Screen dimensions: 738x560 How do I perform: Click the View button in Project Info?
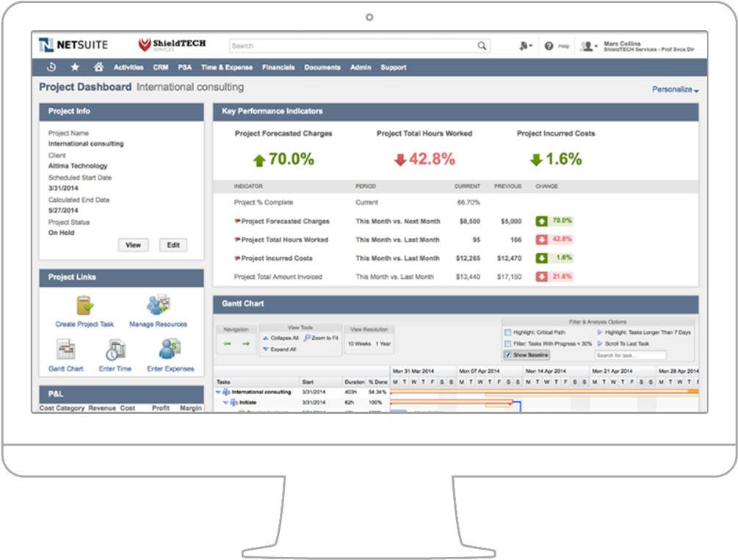[133, 245]
